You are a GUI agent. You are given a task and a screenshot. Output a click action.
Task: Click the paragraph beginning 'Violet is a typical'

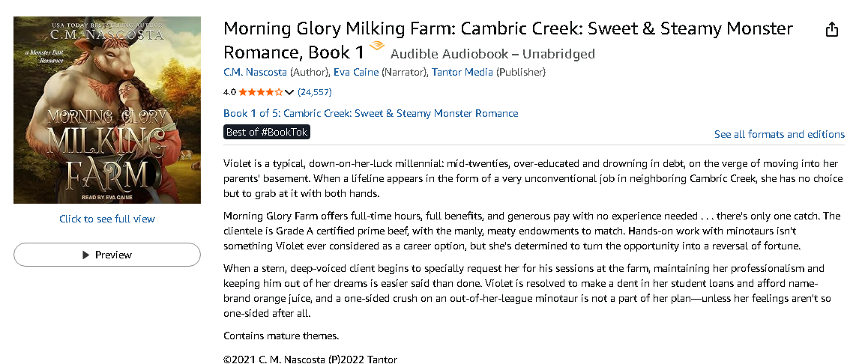coord(532,178)
